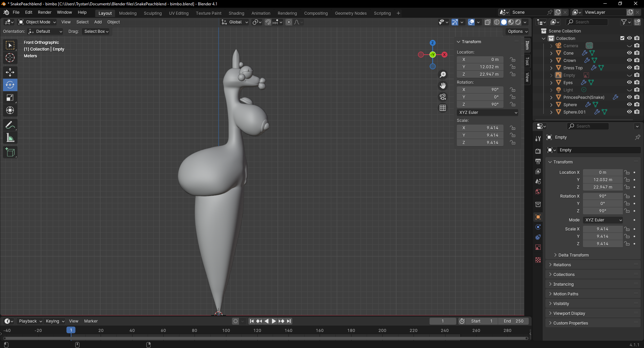Choose the Measure ruler tool
644x348 pixels.
pyautogui.click(x=10, y=138)
